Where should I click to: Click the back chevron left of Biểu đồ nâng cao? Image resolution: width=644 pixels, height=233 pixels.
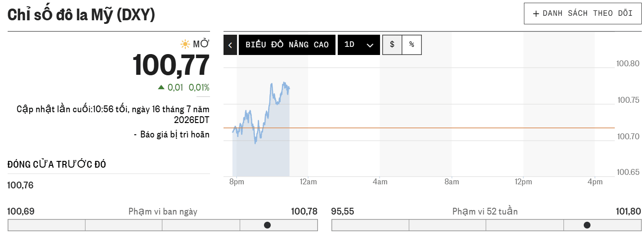click(230, 45)
